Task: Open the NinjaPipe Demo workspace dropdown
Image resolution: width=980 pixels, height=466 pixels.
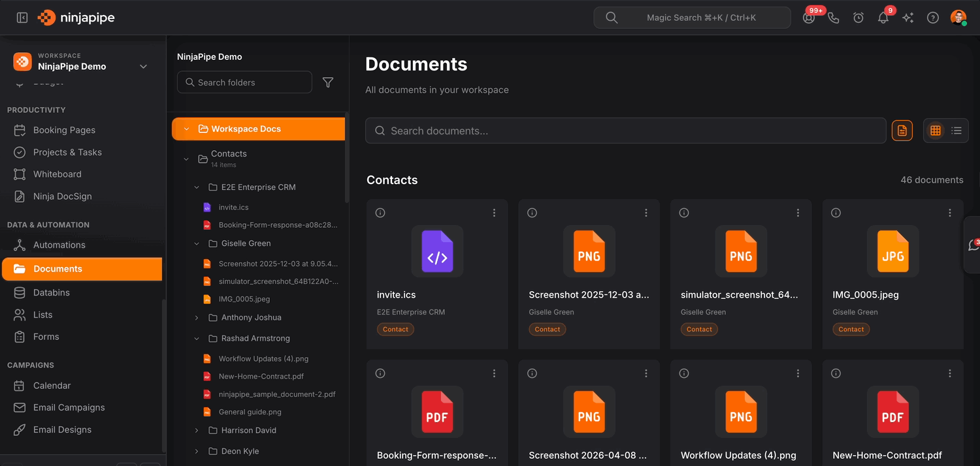Action: 144,67
